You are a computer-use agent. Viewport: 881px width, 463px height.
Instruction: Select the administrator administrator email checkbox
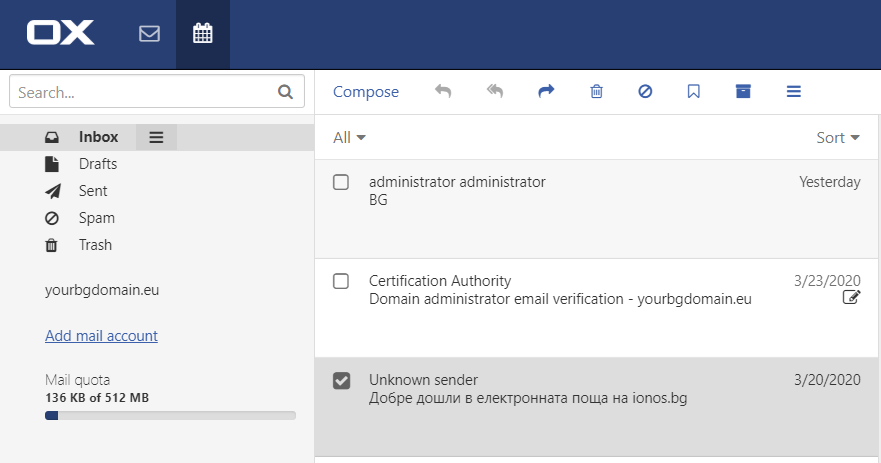click(x=341, y=182)
